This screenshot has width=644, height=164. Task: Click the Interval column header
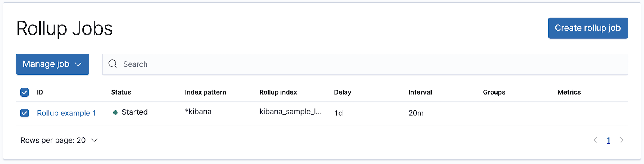click(x=420, y=92)
